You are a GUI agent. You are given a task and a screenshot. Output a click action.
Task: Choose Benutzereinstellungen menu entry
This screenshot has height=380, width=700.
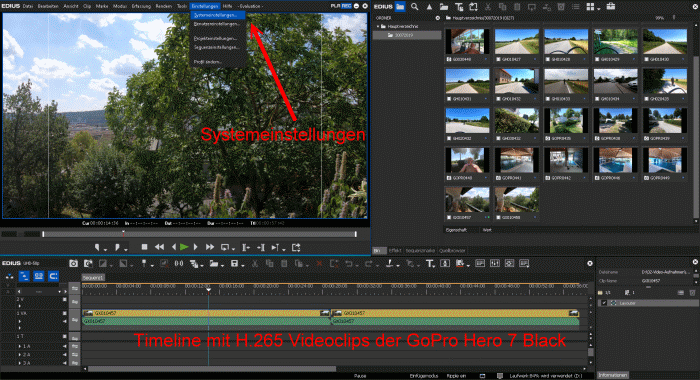[x=218, y=24]
